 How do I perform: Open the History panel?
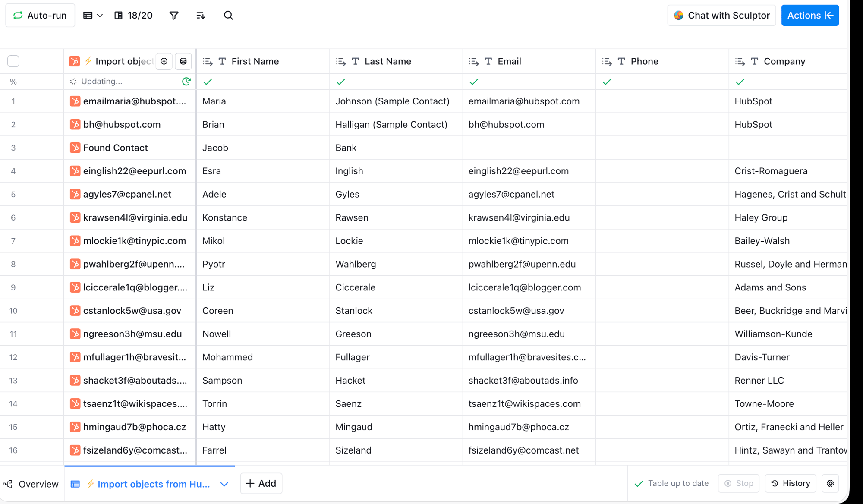click(x=791, y=483)
